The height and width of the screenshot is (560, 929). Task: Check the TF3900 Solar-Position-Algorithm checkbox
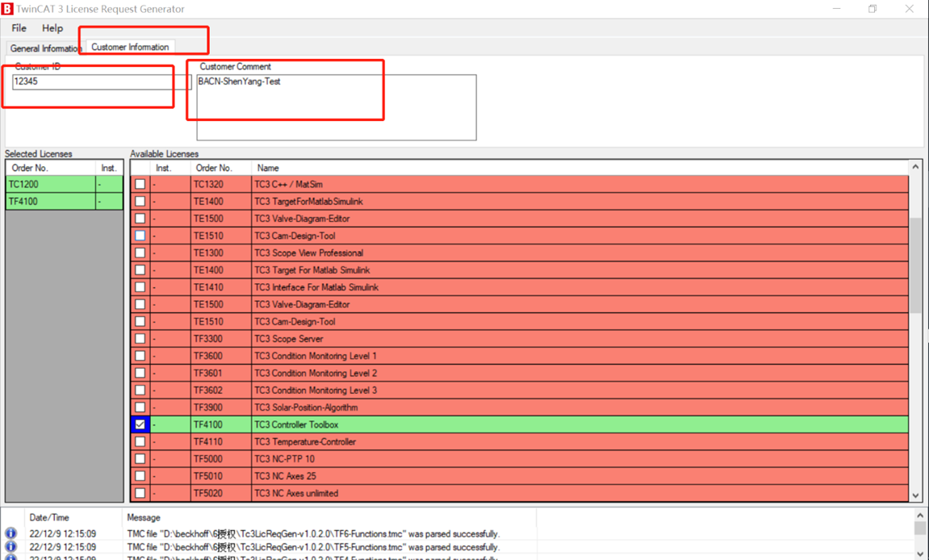click(140, 407)
